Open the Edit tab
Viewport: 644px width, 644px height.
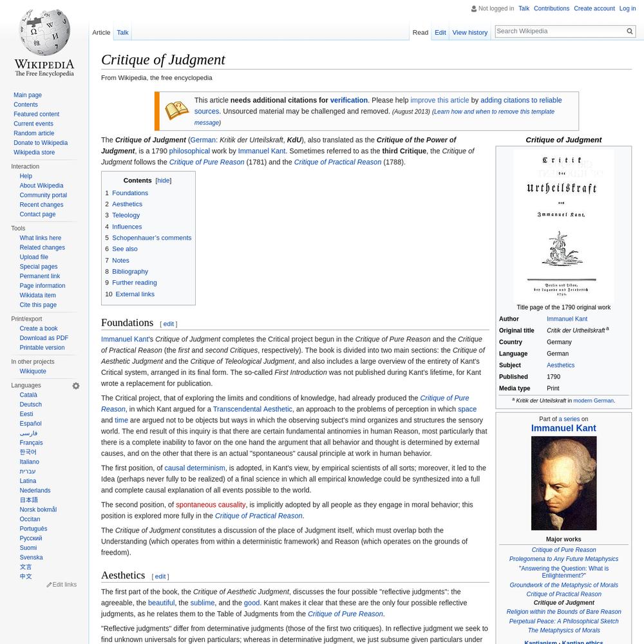coord(440,32)
